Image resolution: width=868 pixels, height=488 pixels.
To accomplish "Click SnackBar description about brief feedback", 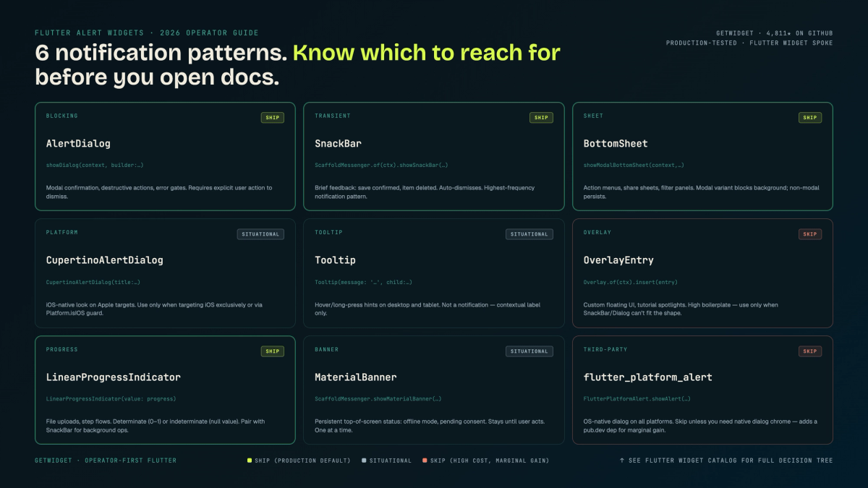I will [x=425, y=192].
